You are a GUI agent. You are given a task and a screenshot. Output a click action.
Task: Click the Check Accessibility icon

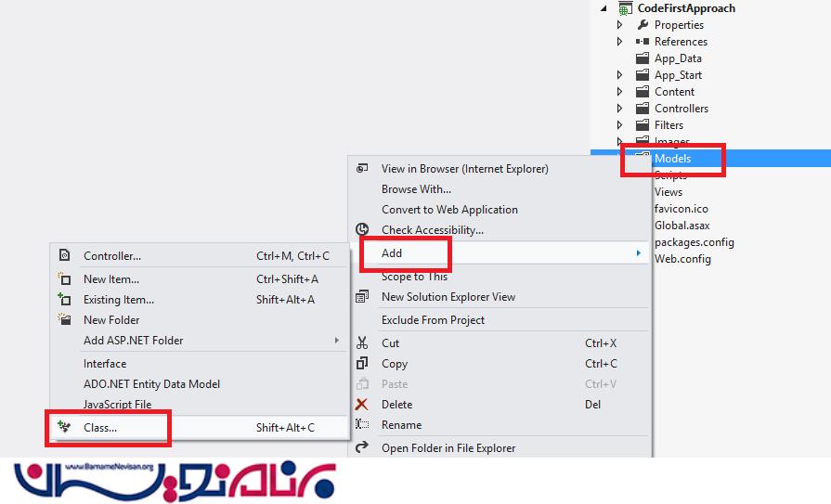[362, 229]
